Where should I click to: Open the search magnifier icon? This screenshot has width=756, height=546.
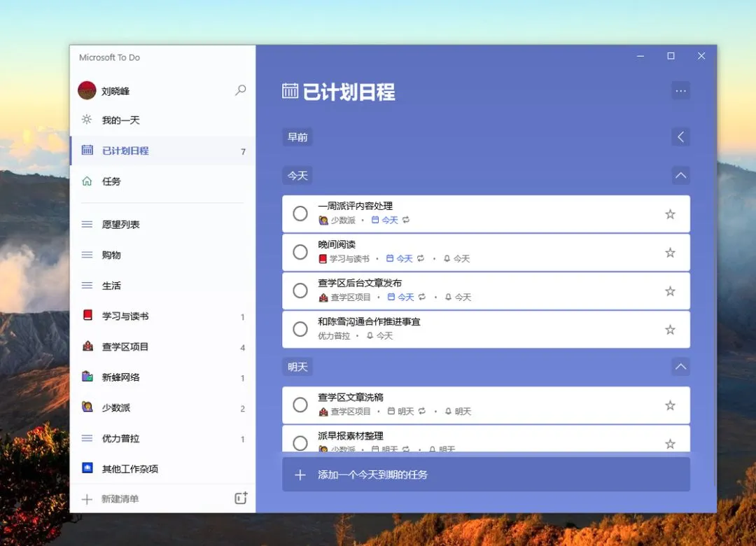coord(240,90)
